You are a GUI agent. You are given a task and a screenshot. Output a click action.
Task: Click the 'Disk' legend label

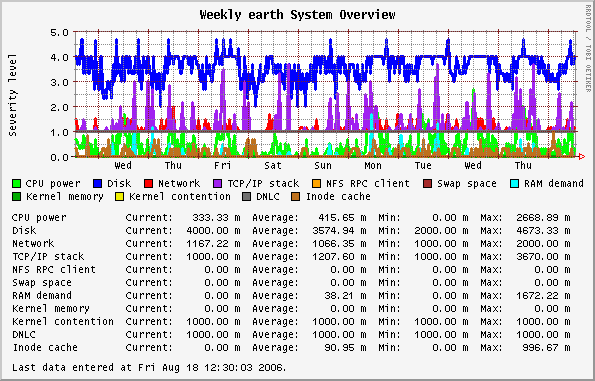(x=119, y=184)
